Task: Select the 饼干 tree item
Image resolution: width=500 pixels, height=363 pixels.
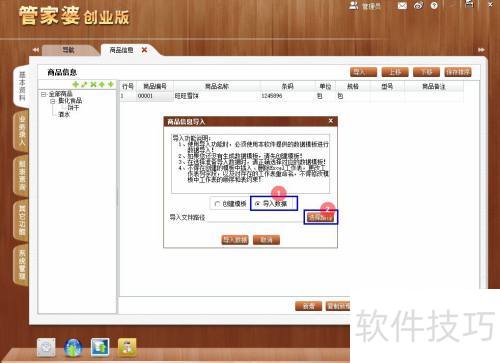Action: coord(73,108)
